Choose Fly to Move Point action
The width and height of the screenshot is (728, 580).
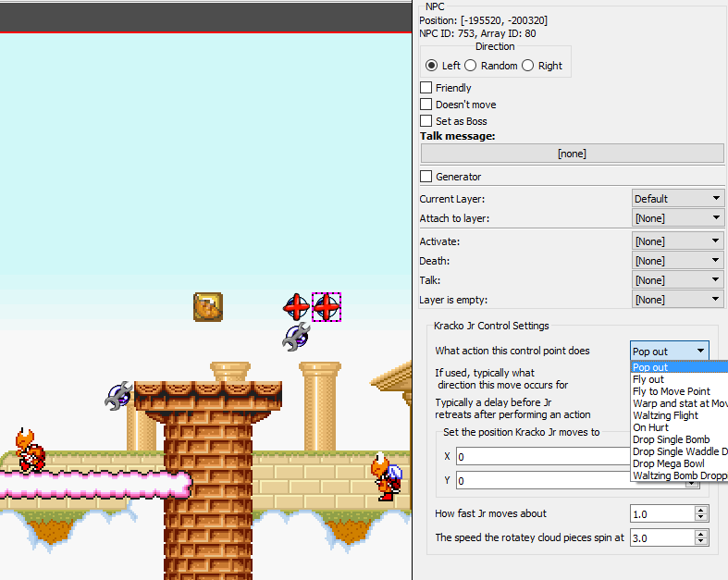[680, 391]
